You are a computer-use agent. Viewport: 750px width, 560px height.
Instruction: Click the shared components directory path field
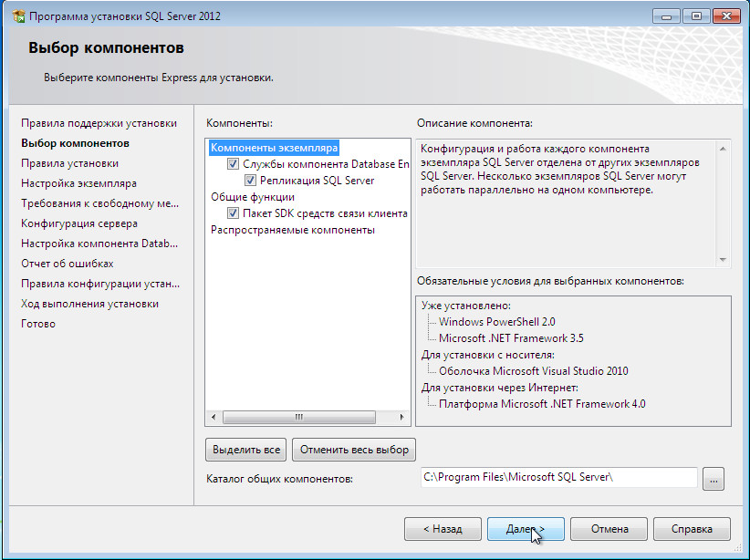pyautogui.click(x=558, y=477)
